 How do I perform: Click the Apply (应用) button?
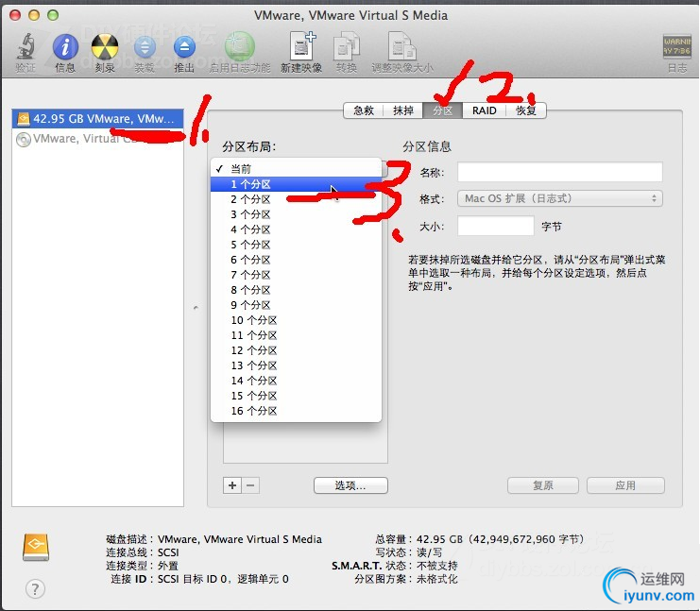tap(625, 485)
